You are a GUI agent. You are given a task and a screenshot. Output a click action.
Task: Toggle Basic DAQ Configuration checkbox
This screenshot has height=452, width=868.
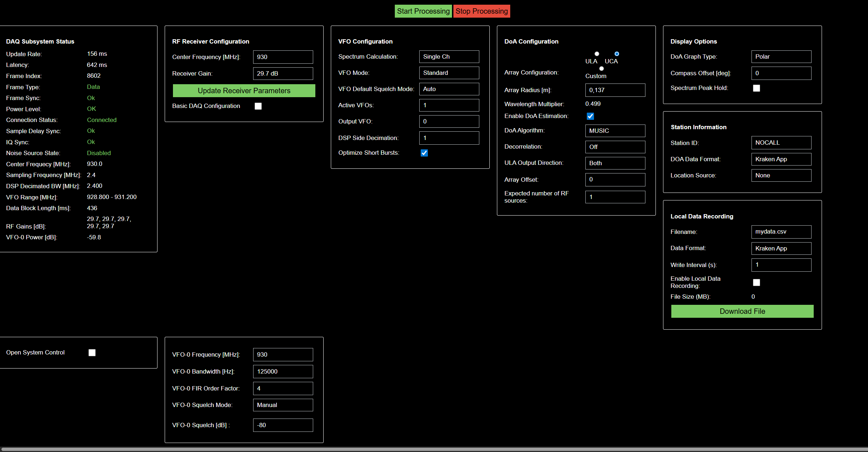click(x=258, y=106)
